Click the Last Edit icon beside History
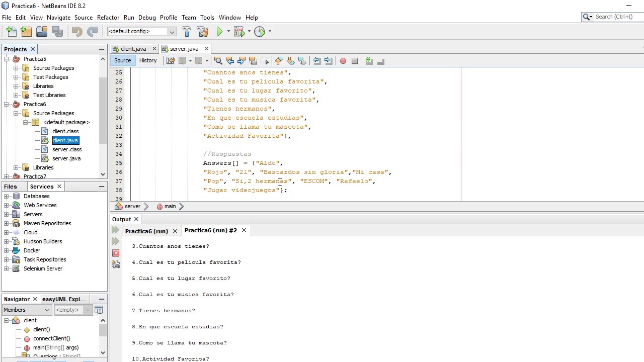644x362 pixels. pos(171,61)
